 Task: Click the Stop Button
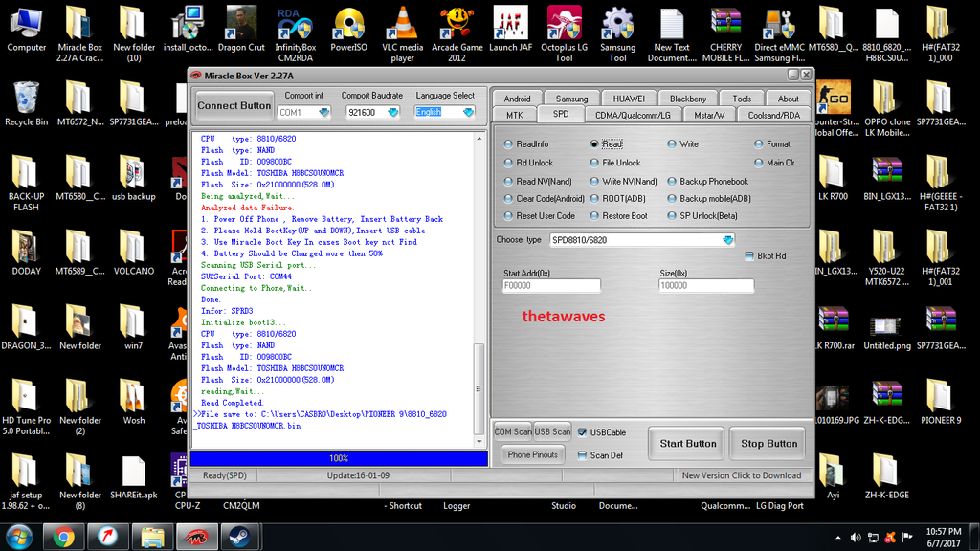click(768, 444)
